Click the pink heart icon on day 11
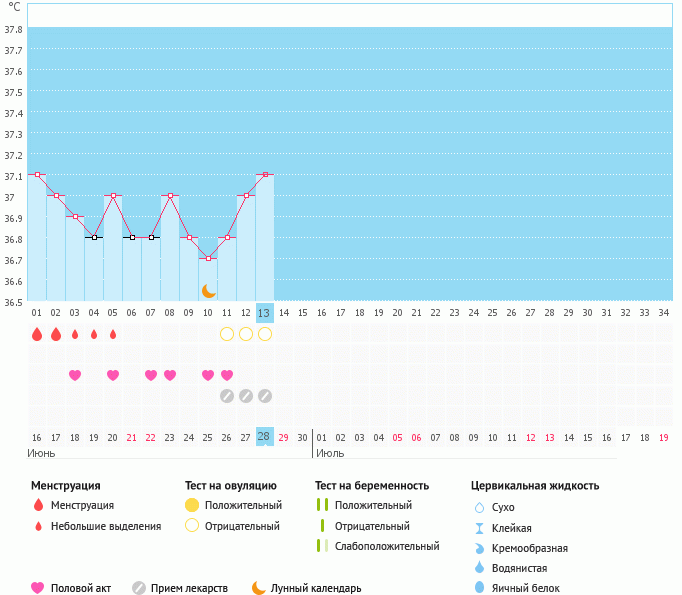 point(227,375)
